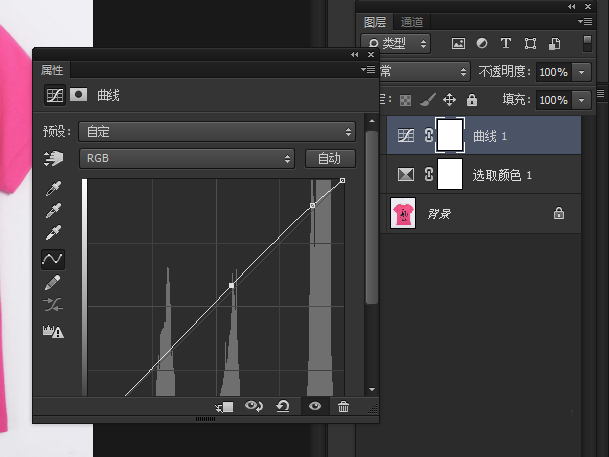
Task: Pick the black point eyedropper
Action: pyautogui.click(x=53, y=188)
